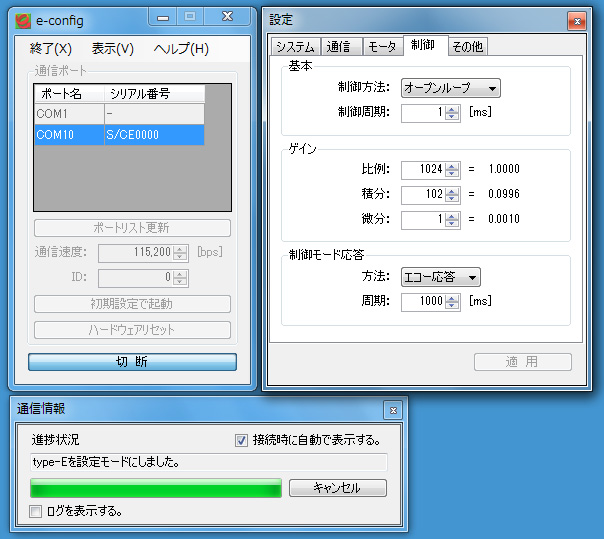
Task: Close the e-config window
Action: [x=228, y=17]
